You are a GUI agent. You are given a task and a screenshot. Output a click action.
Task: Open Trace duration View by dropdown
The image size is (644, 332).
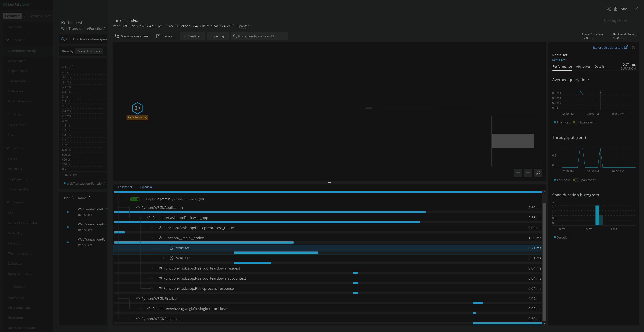89,51
